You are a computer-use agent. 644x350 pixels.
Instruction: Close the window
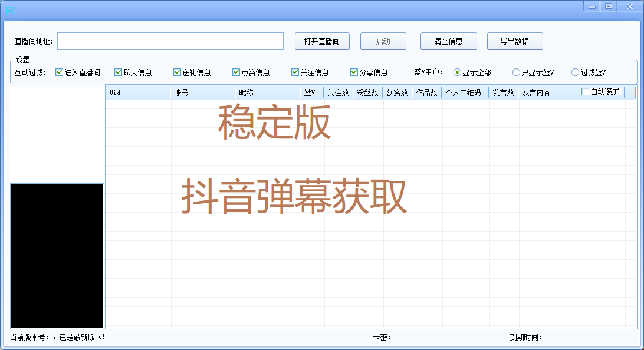630,6
